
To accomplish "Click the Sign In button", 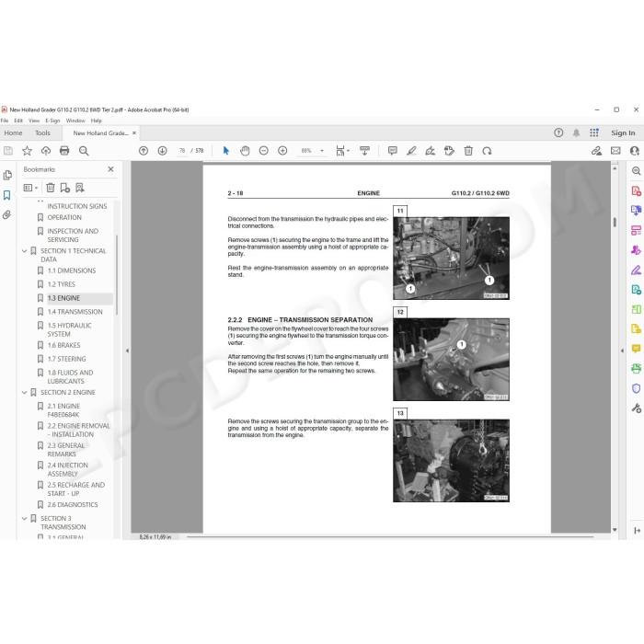I will 623,132.
